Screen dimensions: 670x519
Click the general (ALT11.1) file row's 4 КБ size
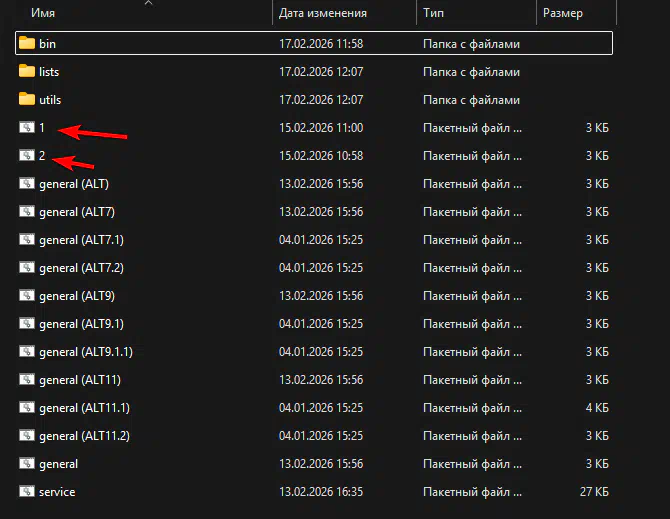tap(596, 408)
